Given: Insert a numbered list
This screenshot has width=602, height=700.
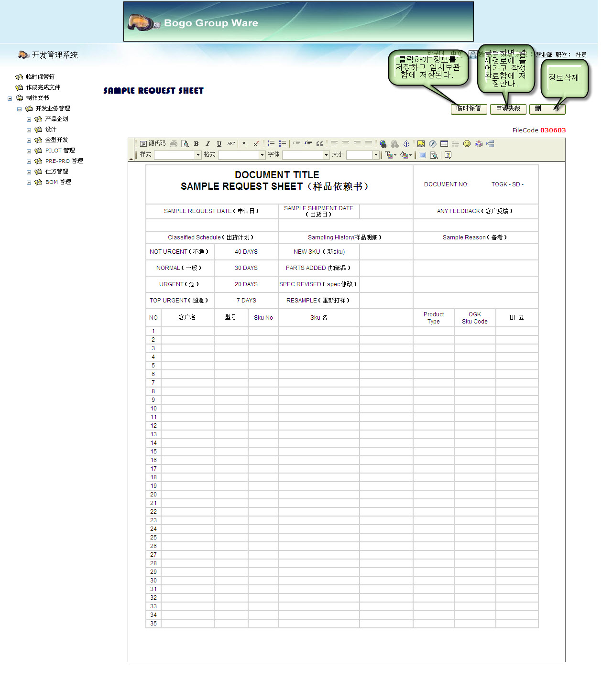Looking at the screenshot, I should coord(271,144).
